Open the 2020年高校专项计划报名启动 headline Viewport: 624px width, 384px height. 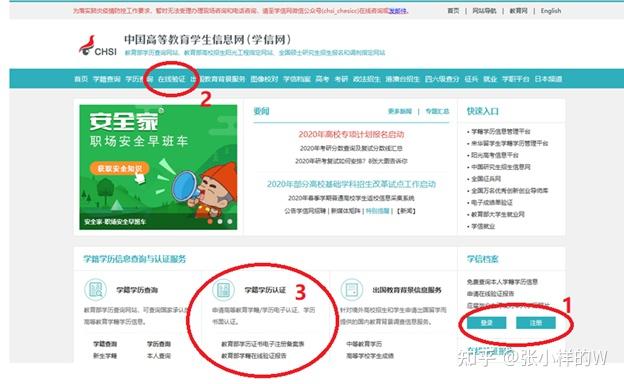pyautogui.click(x=351, y=134)
